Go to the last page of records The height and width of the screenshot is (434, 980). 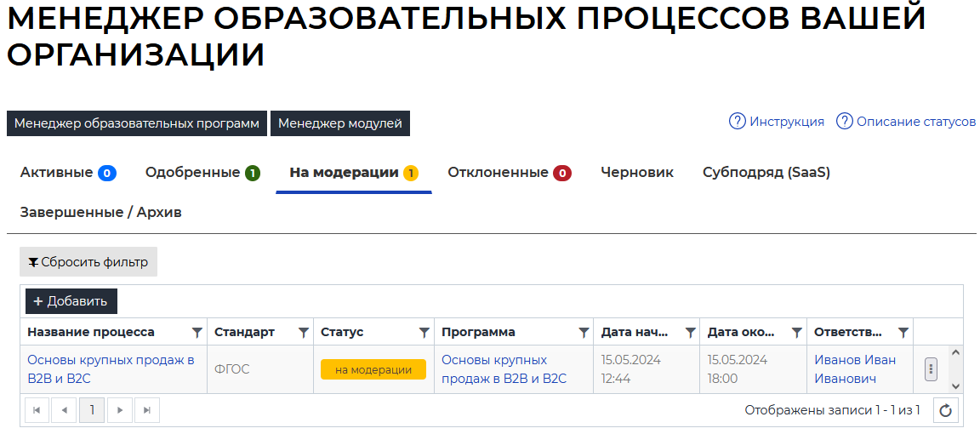click(146, 410)
